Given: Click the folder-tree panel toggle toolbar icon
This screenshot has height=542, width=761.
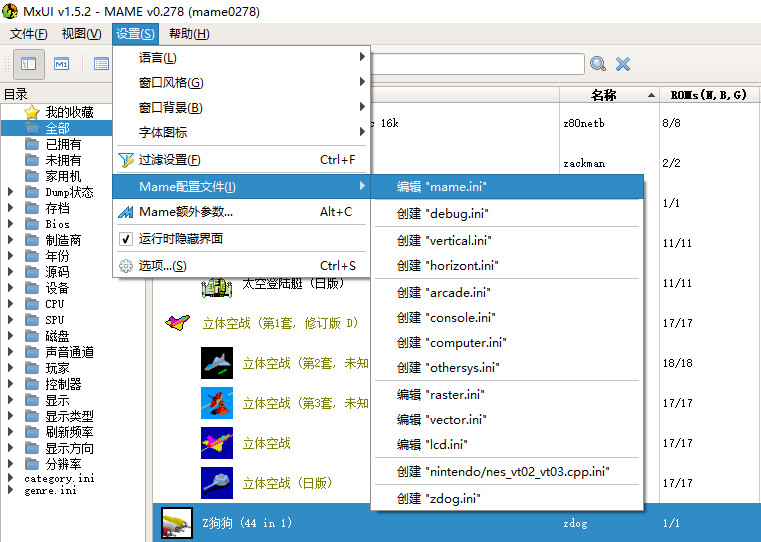Looking at the screenshot, I should [29, 64].
